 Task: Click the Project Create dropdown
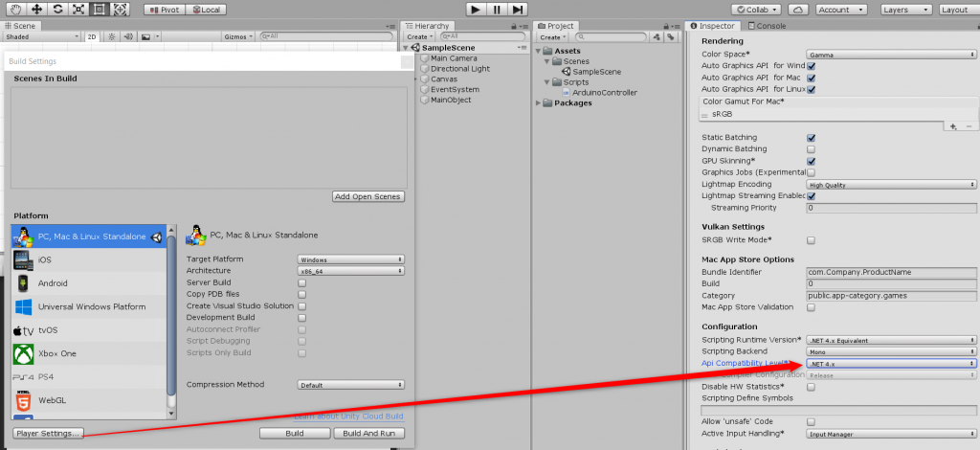click(x=552, y=37)
